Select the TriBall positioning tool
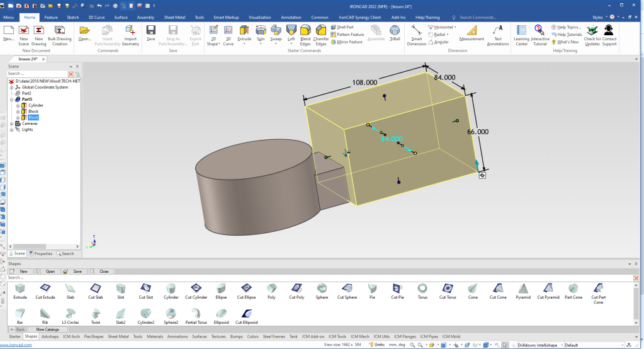This screenshot has height=349, width=644. [395, 30]
